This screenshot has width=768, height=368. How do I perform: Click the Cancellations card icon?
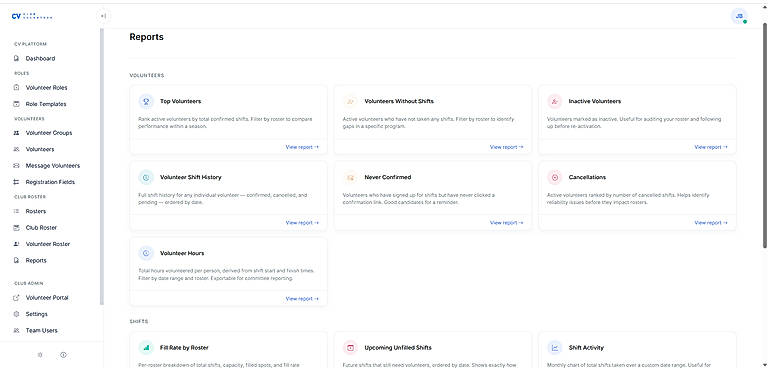(x=555, y=177)
